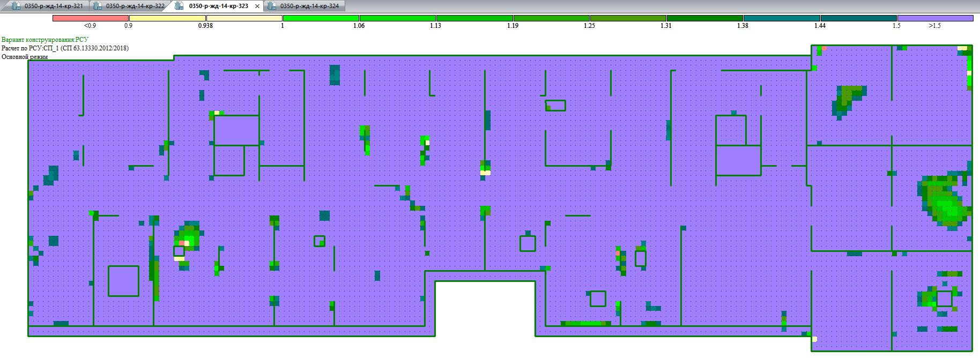Pick the olive green 1.25–1.31 legend swatch
The width and height of the screenshot is (980, 358).
(x=628, y=18)
